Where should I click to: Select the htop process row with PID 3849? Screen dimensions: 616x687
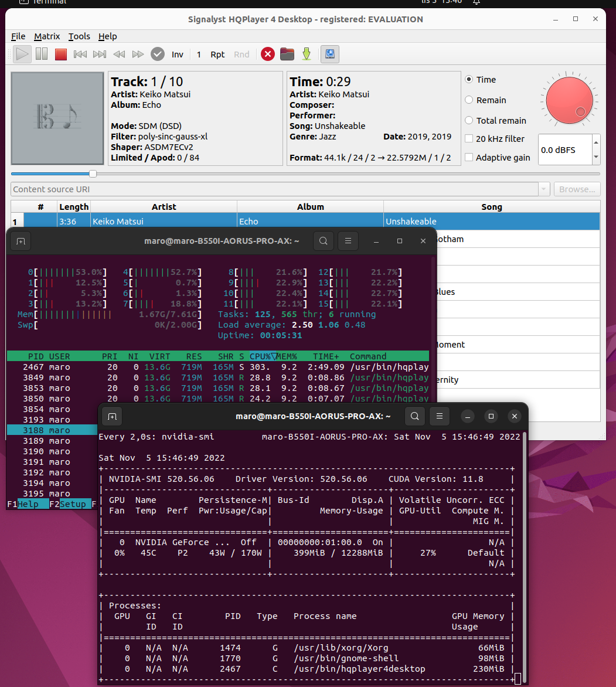pos(218,377)
